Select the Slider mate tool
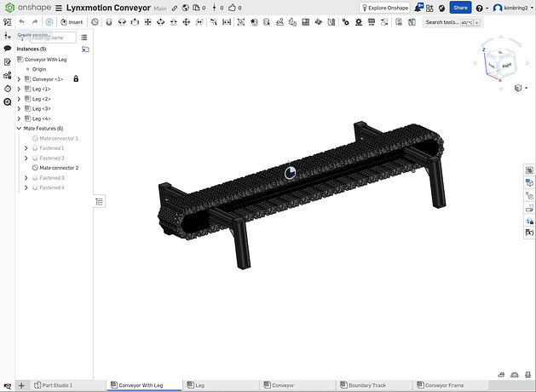Viewport: 536px width, 392px height. (x=135, y=22)
